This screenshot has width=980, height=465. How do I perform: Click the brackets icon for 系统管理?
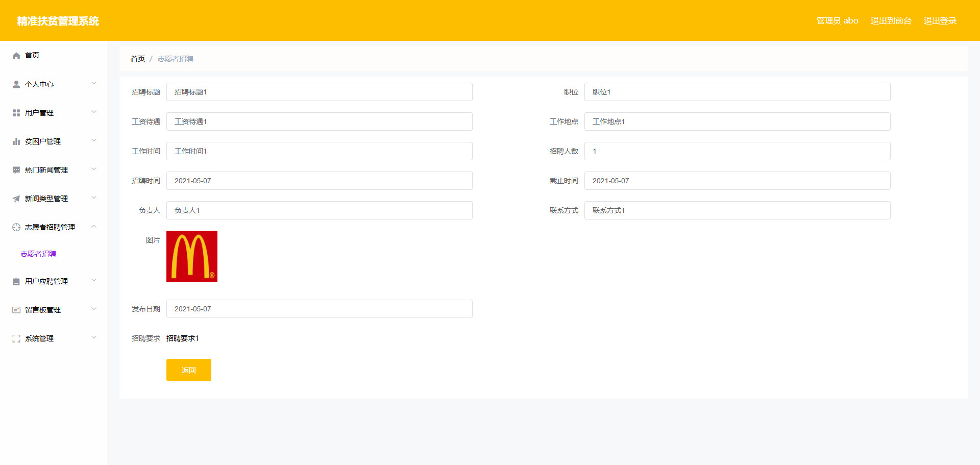tap(16, 338)
